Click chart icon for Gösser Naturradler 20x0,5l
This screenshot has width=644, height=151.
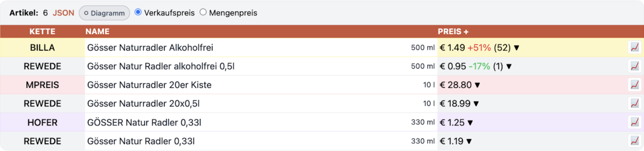point(634,104)
